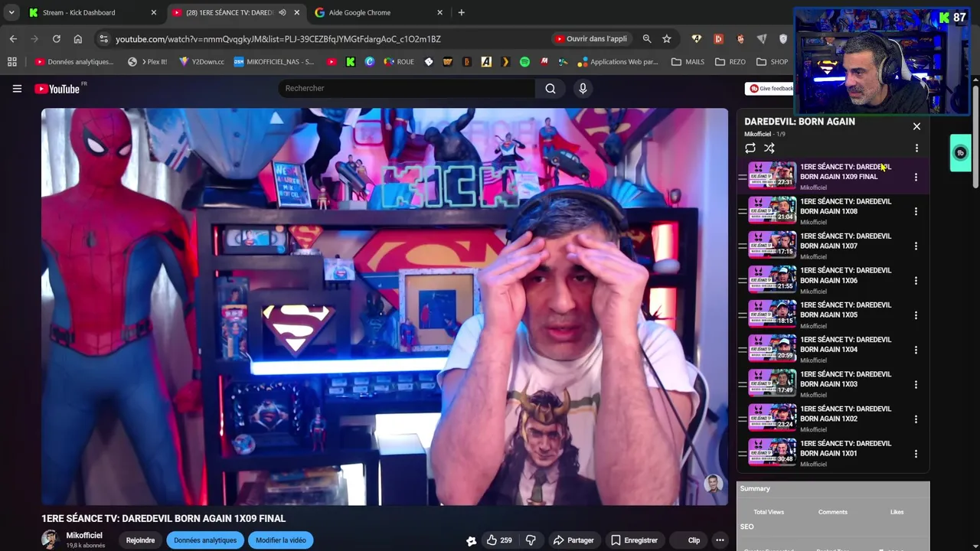Loop the Daredevil playlist

coord(750,148)
